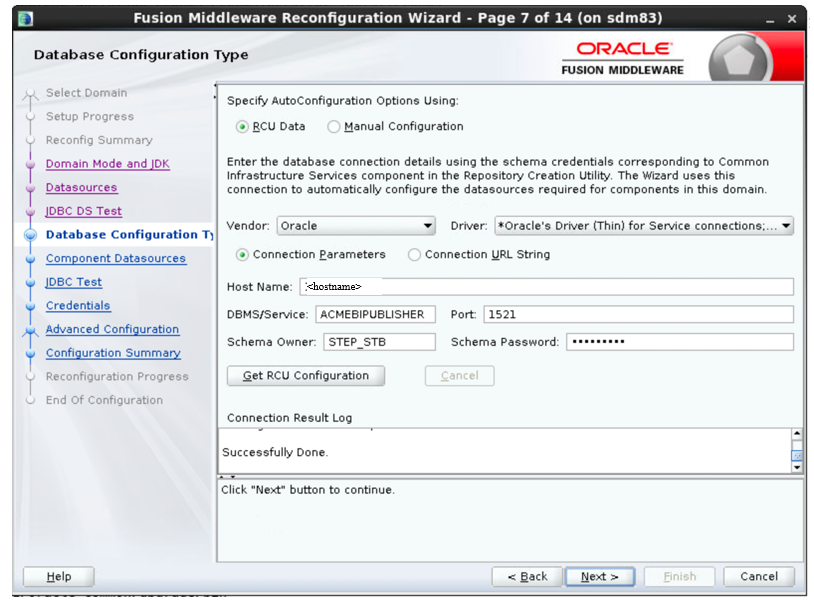Viewport: 814px width, 605px height.
Task: Open the Advanced Configuration step
Action: (112, 329)
